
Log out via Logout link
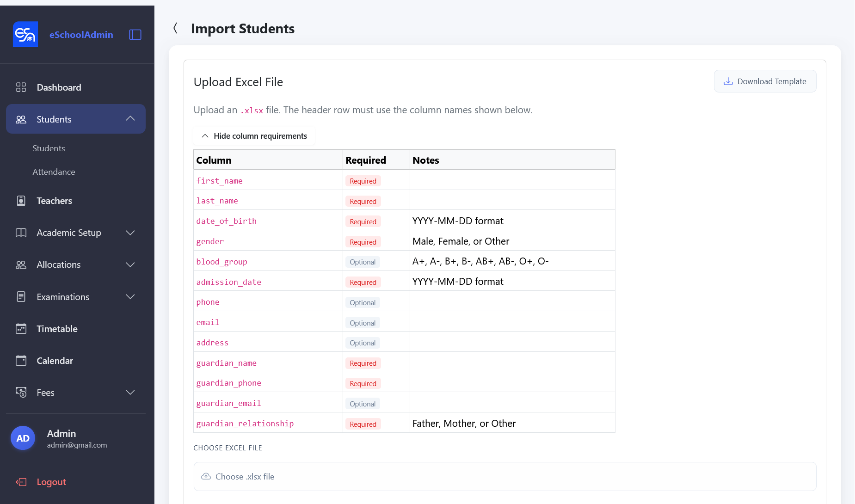tap(51, 482)
